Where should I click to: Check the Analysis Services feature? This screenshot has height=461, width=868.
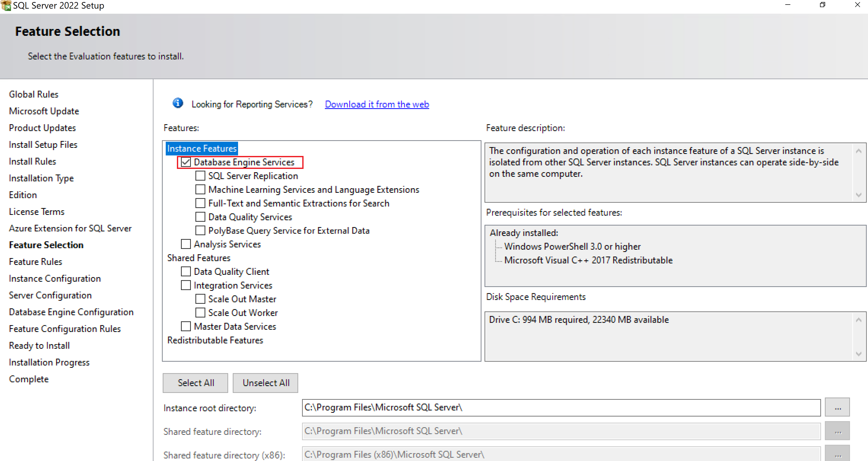tap(186, 244)
